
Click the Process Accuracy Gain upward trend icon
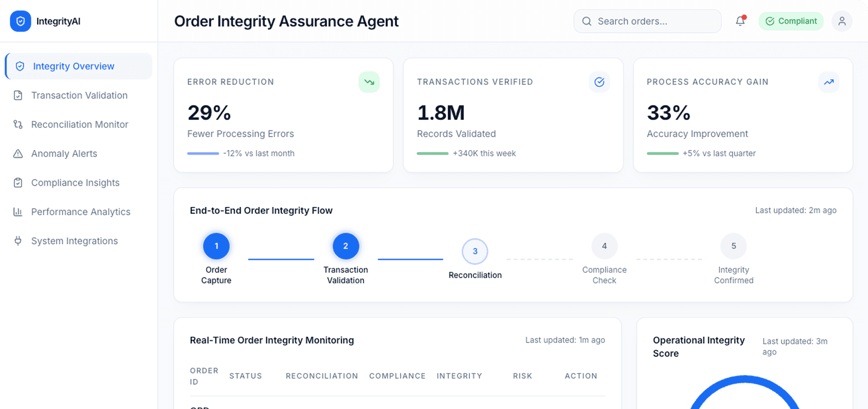pos(829,82)
